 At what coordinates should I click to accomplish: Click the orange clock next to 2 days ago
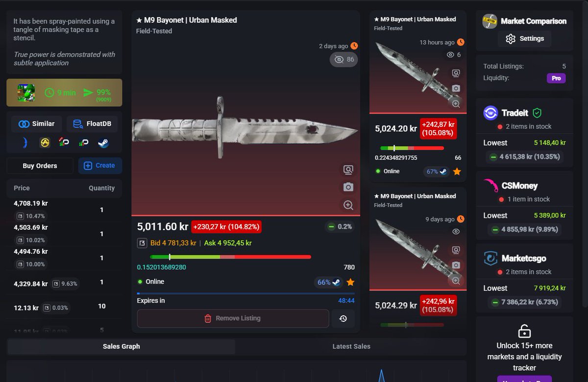pyautogui.click(x=354, y=46)
